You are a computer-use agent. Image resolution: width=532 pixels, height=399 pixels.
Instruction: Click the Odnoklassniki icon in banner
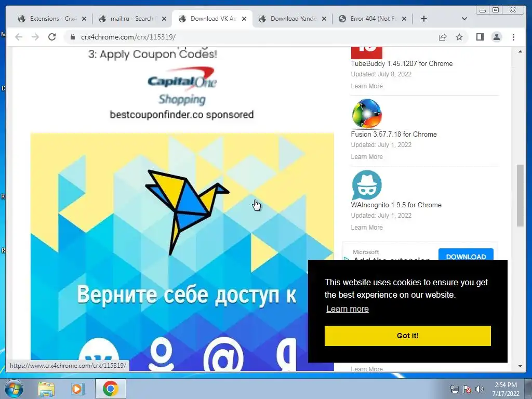point(162,354)
